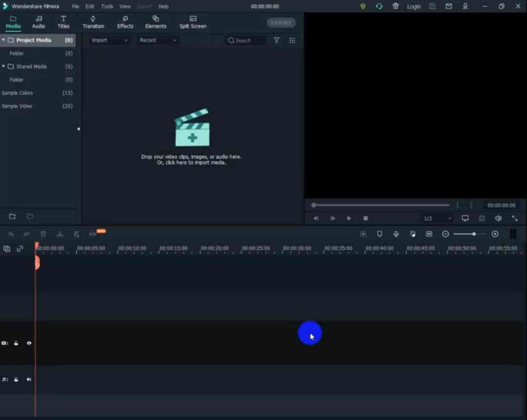Image resolution: width=527 pixels, height=420 pixels.
Task: Open the Help menu
Action: point(163,6)
